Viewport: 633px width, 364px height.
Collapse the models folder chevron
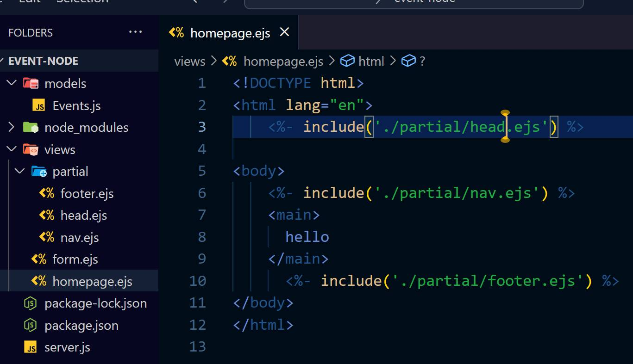pos(12,83)
